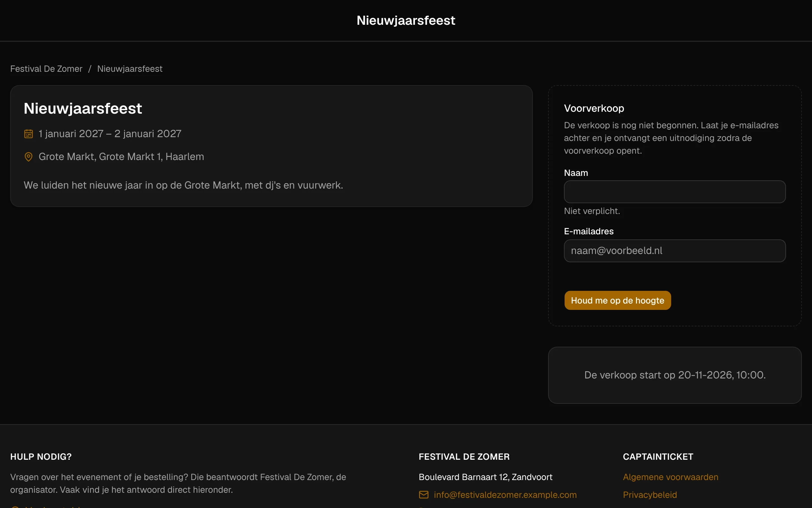Click the date text 1 januari 2027 – 2 januari 2027

110,134
